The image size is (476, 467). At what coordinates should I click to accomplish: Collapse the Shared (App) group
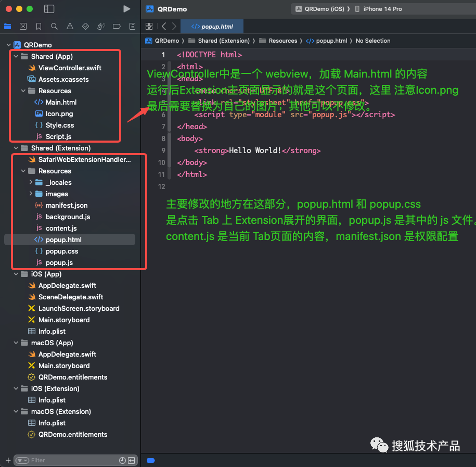(16, 57)
